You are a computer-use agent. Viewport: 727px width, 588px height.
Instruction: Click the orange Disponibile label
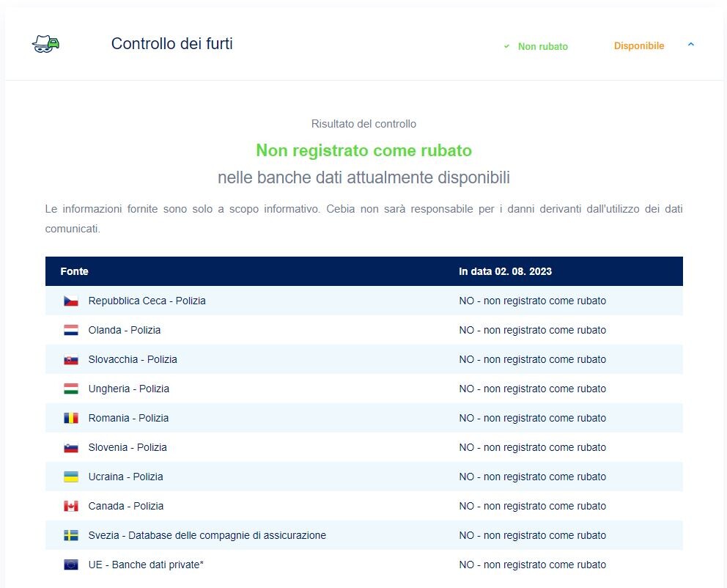pyautogui.click(x=639, y=46)
